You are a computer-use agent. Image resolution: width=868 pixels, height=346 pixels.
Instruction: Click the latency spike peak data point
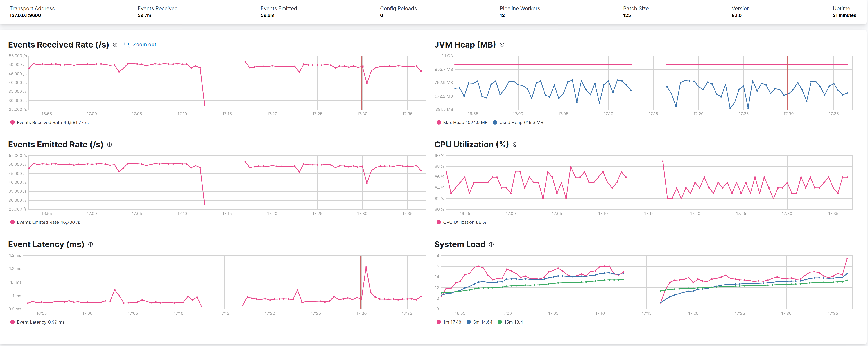point(366,267)
